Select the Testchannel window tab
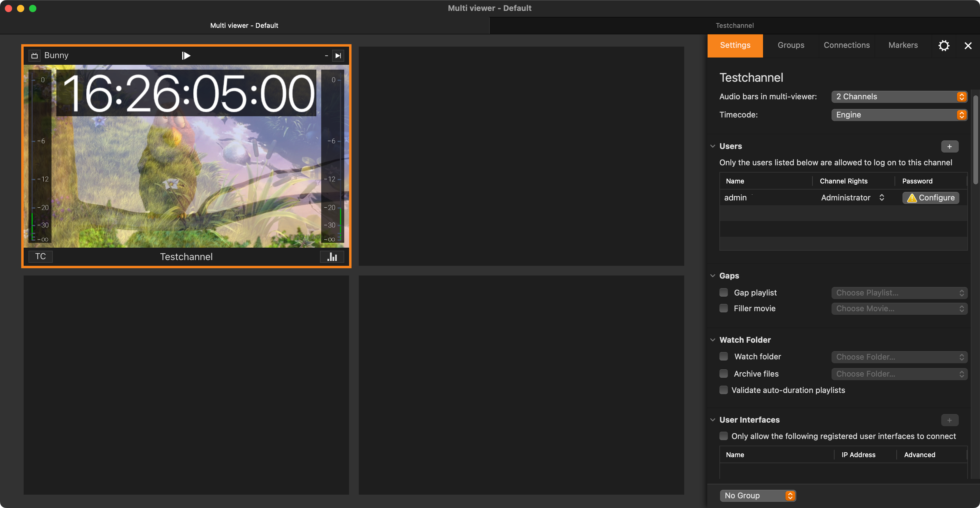This screenshot has width=980, height=508. 735,25
